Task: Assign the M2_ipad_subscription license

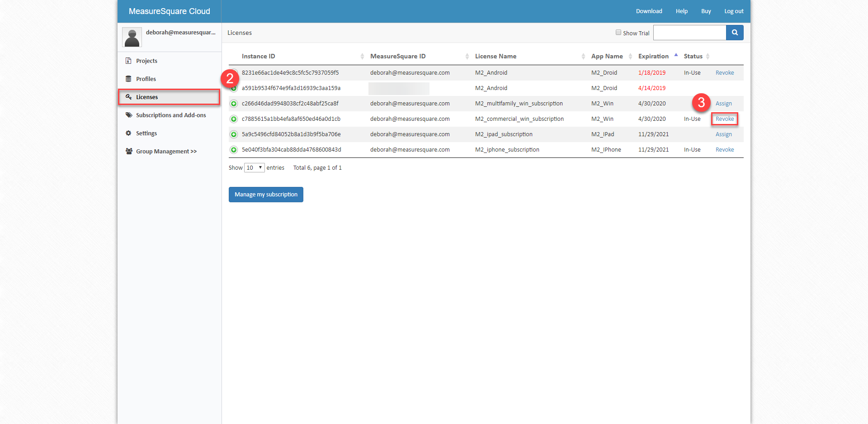Action: tap(723, 134)
